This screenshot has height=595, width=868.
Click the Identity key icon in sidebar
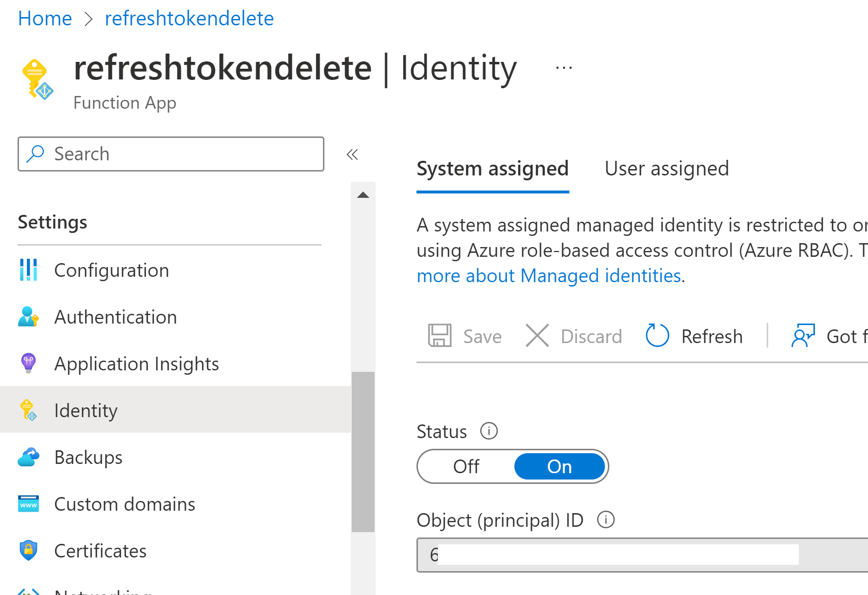[28, 410]
